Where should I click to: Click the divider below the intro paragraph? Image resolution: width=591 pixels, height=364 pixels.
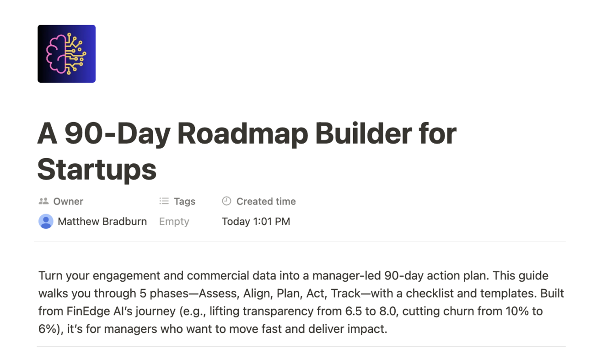[300, 346]
